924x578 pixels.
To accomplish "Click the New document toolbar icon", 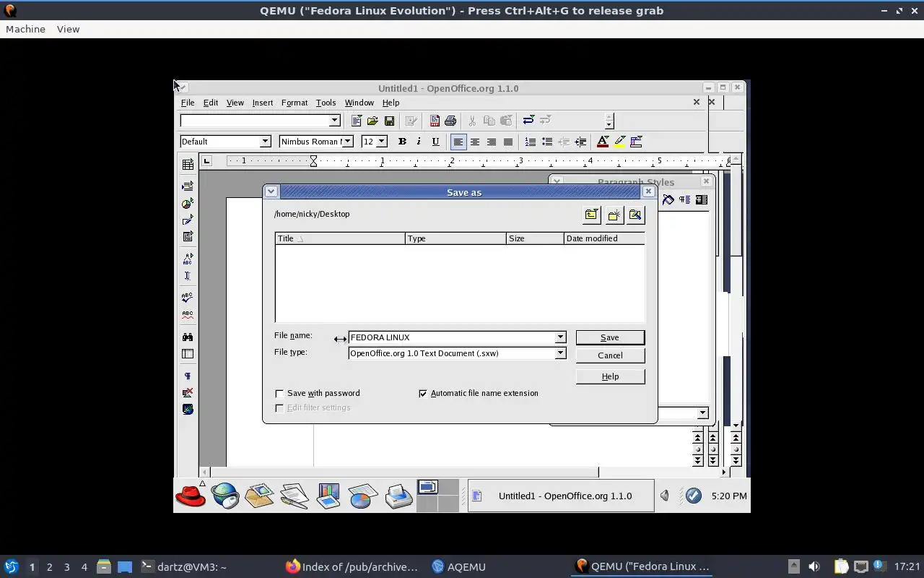I will click(x=356, y=121).
